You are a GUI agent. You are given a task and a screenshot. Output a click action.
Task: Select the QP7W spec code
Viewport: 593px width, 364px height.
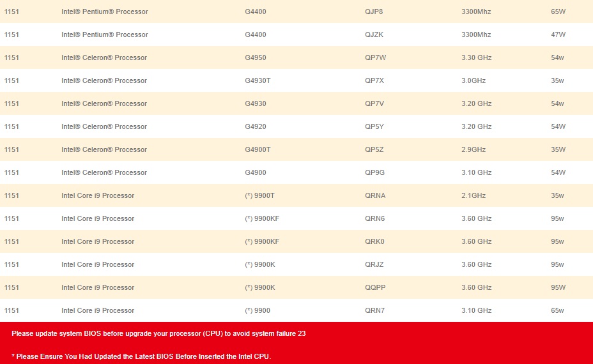click(x=375, y=58)
